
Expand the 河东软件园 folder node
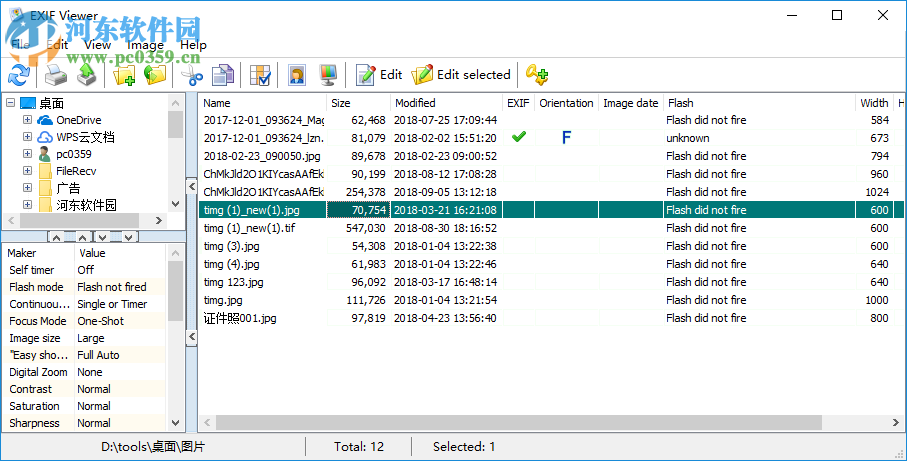point(27,204)
